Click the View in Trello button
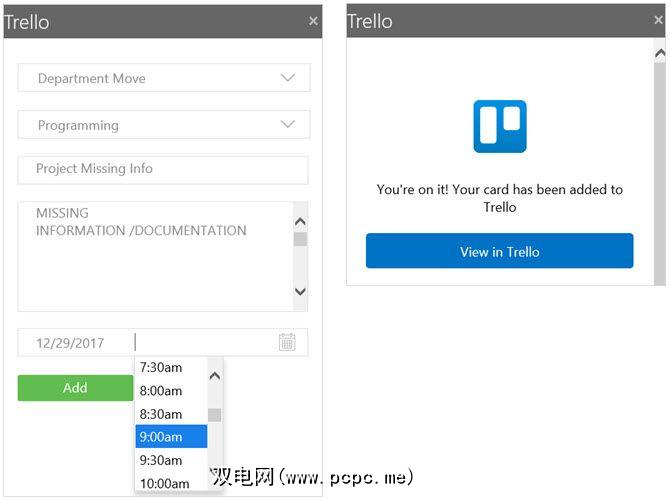Screen dimensions: 670x500 point(499,251)
